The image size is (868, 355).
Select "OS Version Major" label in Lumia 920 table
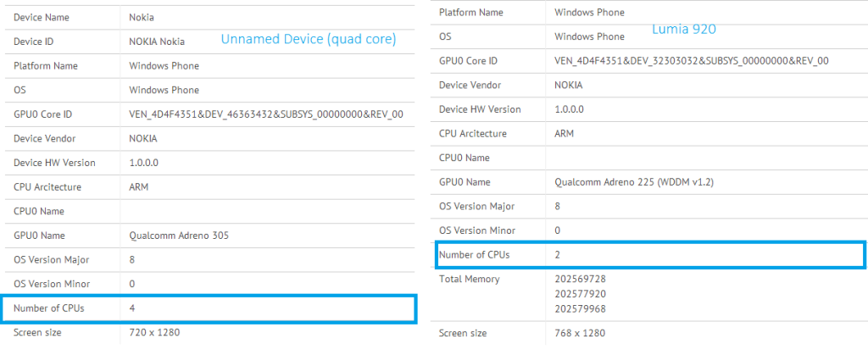point(476,206)
